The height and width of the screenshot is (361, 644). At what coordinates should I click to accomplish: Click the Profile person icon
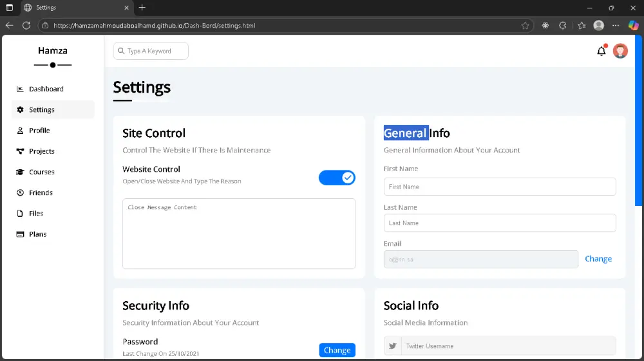(x=20, y=131)
